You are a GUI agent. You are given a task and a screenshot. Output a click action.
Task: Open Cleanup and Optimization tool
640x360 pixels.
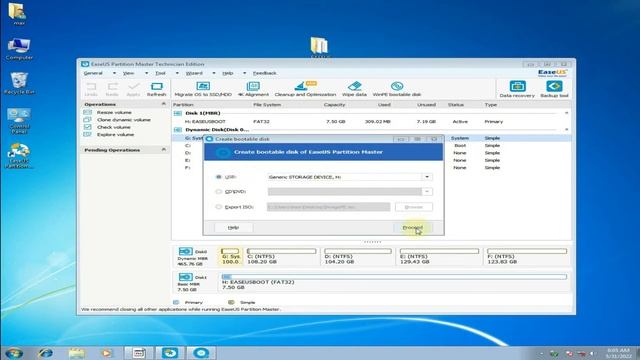(305, 89)
